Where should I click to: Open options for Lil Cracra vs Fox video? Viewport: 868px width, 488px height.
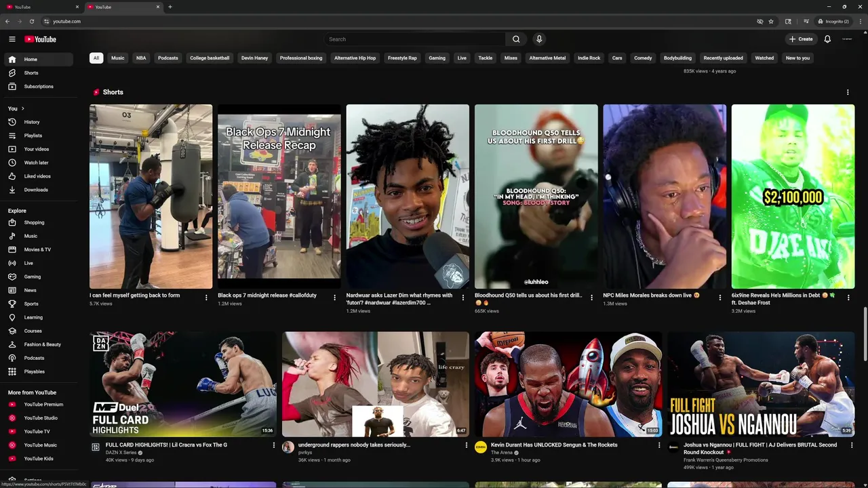[x=274, y=445]
